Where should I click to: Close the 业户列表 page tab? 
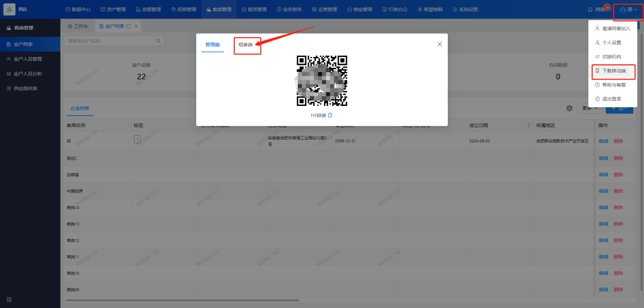tap(136, 26)
